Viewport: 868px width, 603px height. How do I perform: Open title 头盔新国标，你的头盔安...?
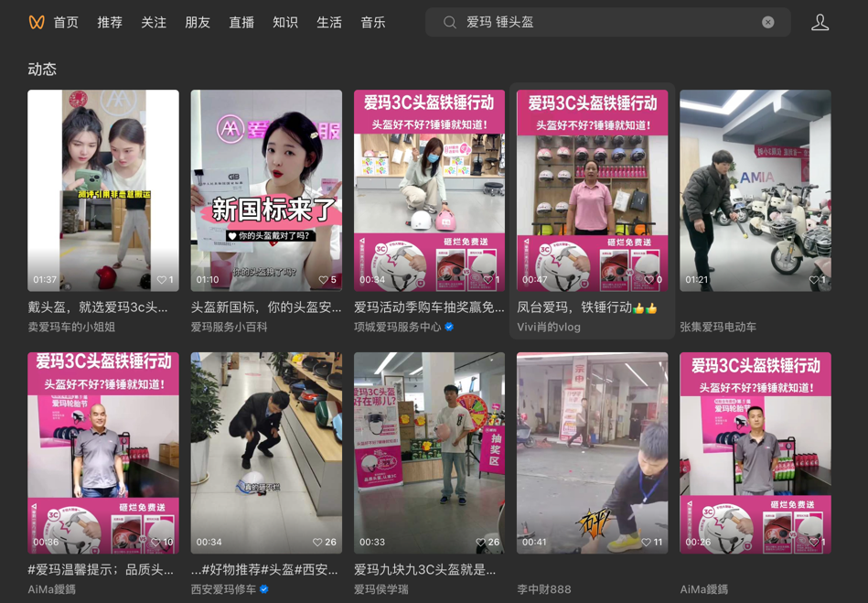[266, 307]
